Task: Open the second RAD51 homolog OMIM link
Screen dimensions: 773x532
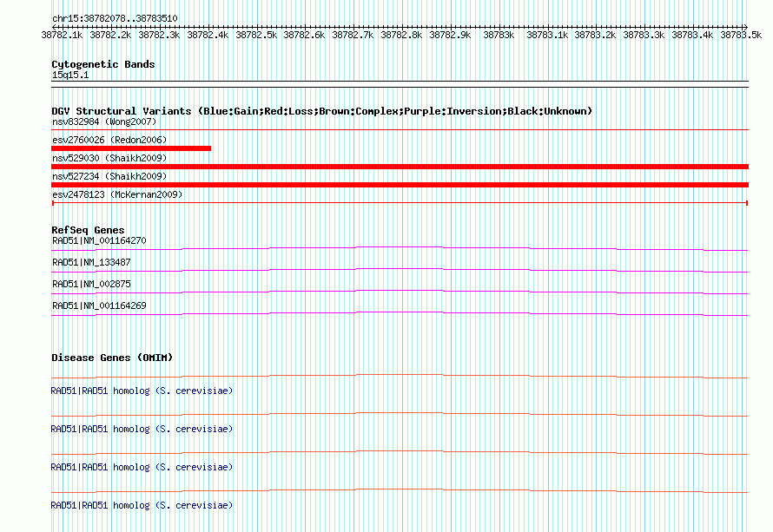Action: (x=142, y=429)
